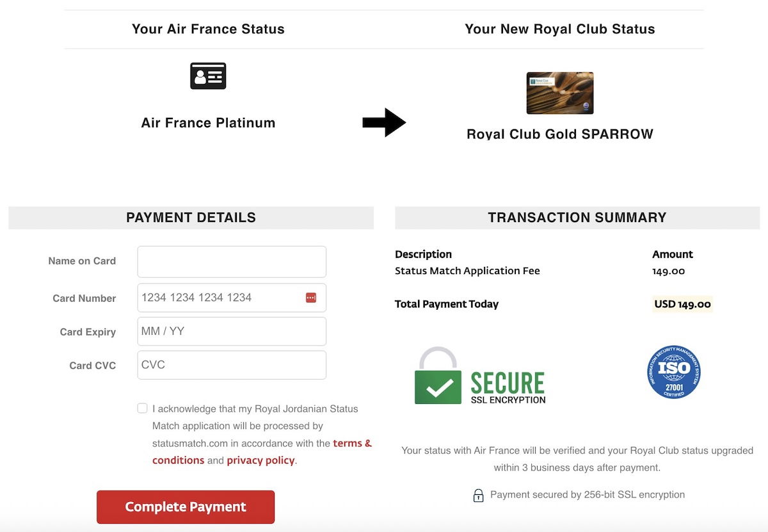Click the Royal Club Gold card image
This screenshot has height=532, width=768.
point(560,93)
